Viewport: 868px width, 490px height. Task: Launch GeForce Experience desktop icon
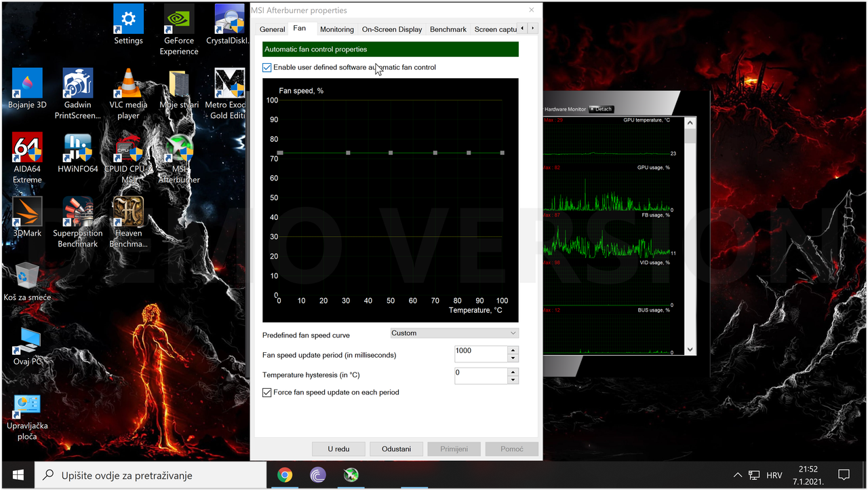coord(179,30)
